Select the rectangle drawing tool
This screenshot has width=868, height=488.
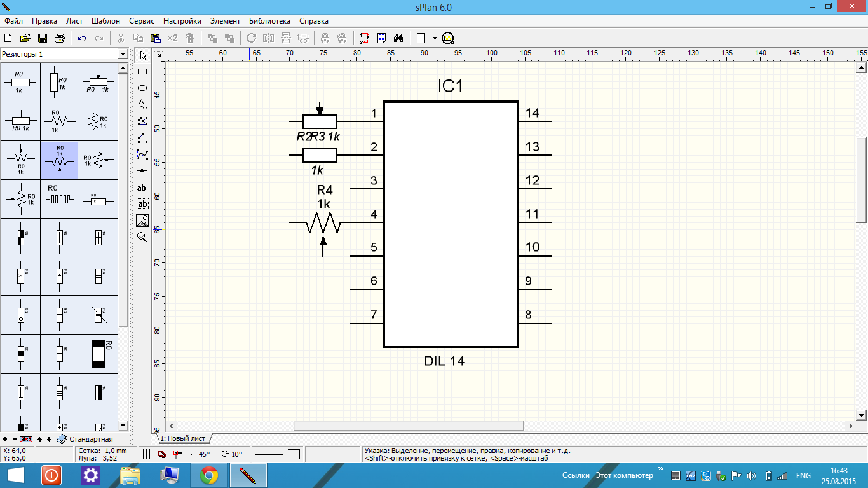[142, 72]
